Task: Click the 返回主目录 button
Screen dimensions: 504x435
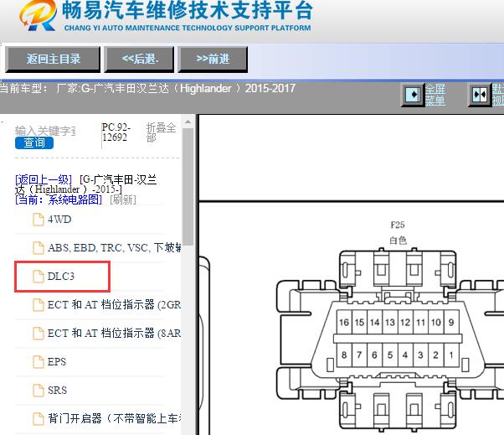Action: pos(53,60)
